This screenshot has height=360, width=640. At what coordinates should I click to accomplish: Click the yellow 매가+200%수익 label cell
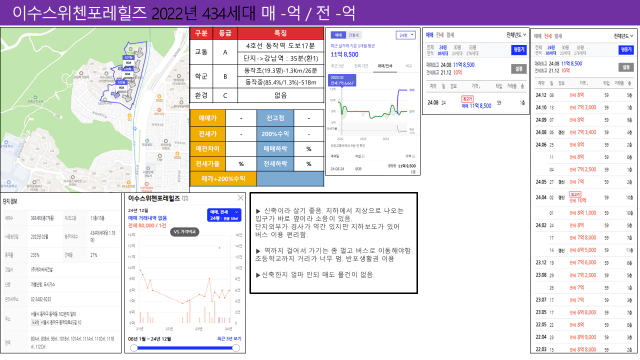coord(223,179)
